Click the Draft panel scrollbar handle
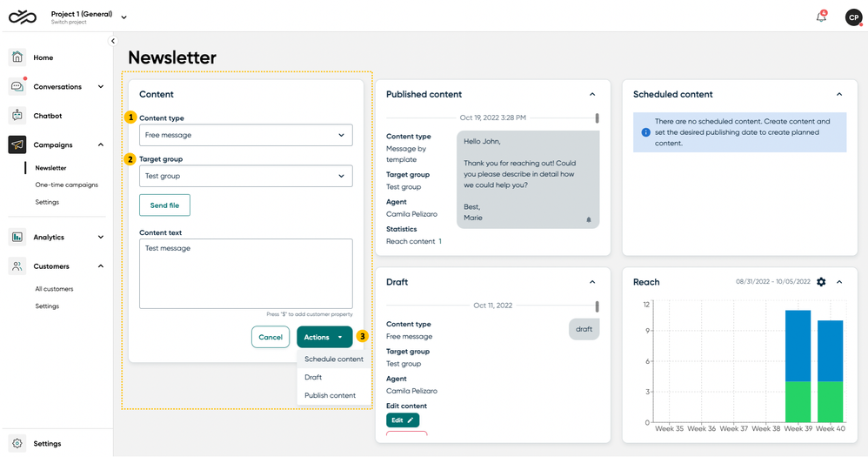Screen dimensions: 868x457 (597, 306)
